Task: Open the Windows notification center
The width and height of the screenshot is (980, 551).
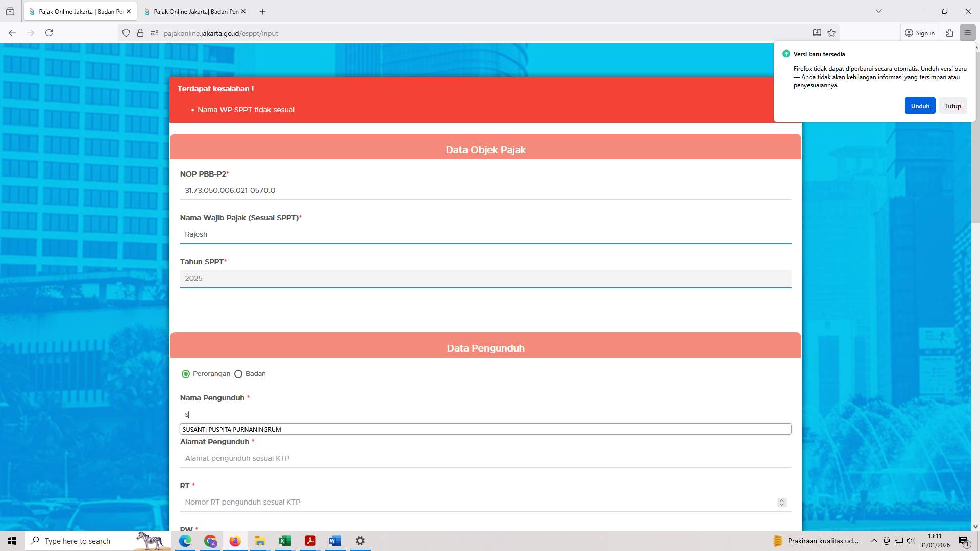Action: [964, 541]
